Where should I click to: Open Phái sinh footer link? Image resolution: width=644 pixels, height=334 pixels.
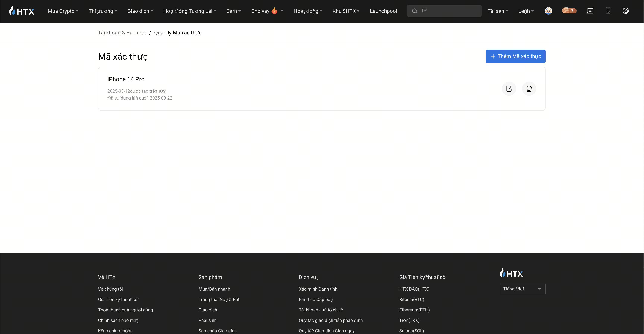[x=208, y=321]
